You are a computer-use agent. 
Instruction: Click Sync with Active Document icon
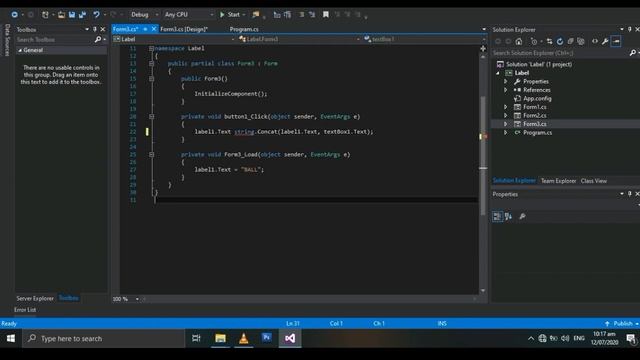coord(549,42)
